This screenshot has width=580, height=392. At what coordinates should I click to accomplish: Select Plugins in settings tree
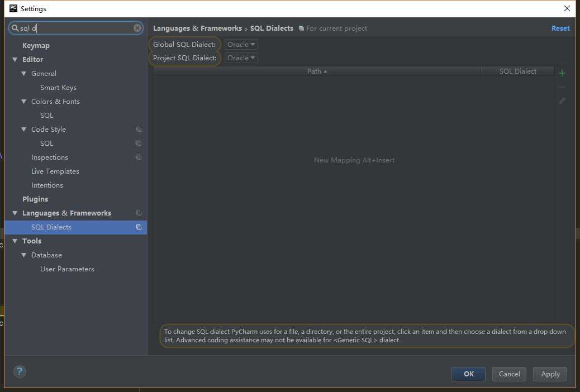[x=35, y=199]
